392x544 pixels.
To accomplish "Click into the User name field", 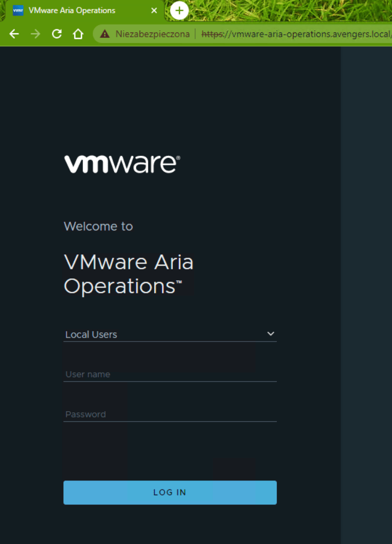I will click(170, 374).
